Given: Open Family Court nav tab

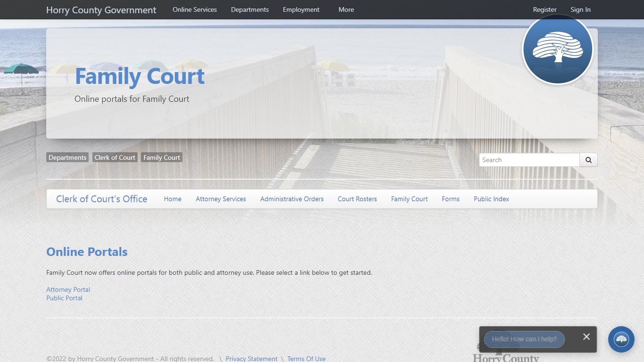Looking at the screenshot, I should pyautogui.click(x=409, y=199).
